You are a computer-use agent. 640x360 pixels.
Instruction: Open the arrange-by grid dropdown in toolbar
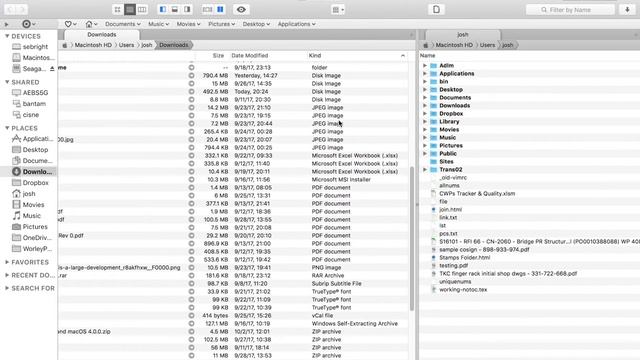tap(338, 9)
